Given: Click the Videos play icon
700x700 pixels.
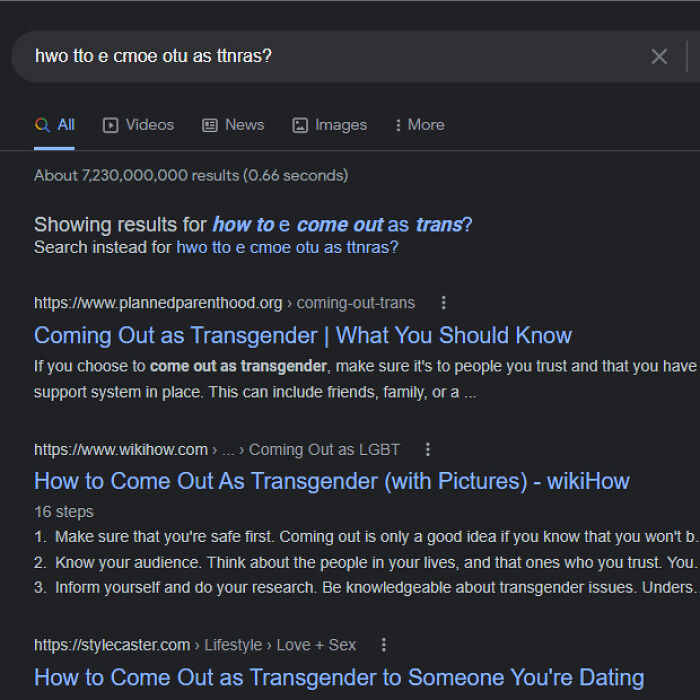Looking at the screenshot, I should [x=111, y=125].
